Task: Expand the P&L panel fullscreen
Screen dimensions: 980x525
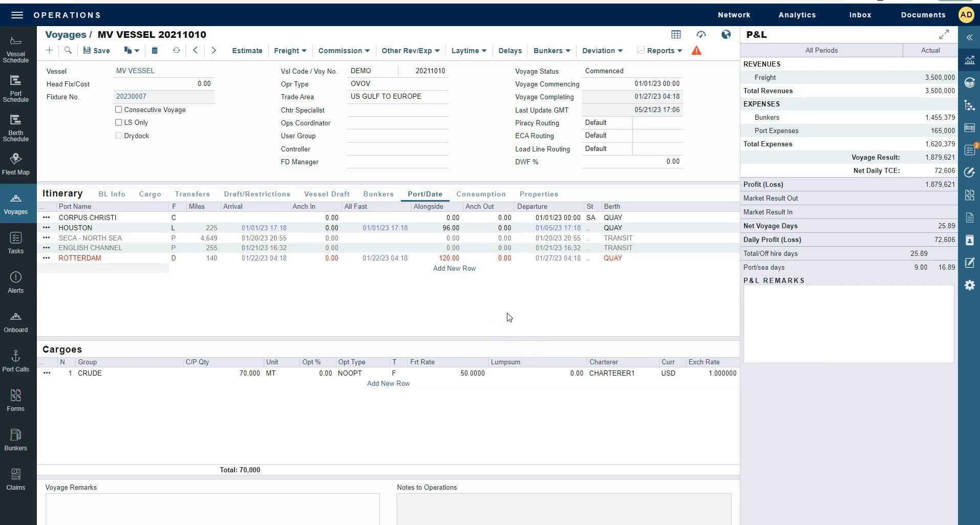Action: [x=944, y=34]
